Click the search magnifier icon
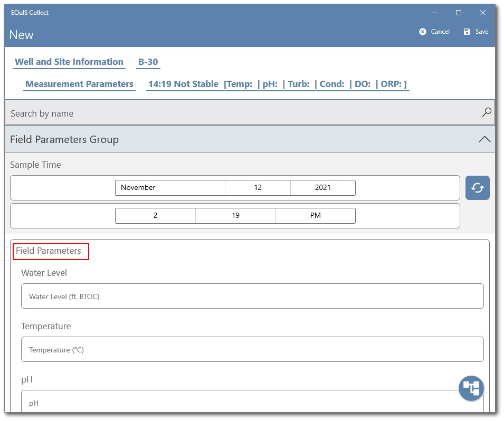504x421 pixels. click(x=486, y=112)
